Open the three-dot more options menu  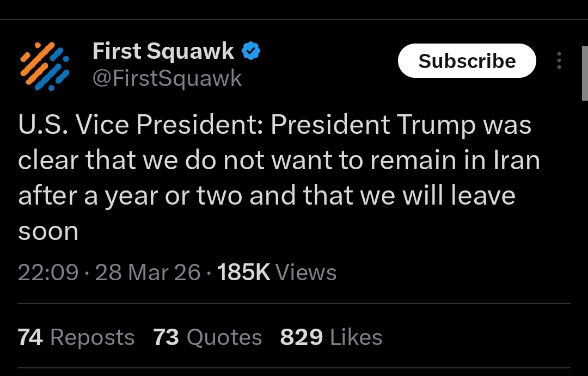pyautogui.click(x=559, y=61)
